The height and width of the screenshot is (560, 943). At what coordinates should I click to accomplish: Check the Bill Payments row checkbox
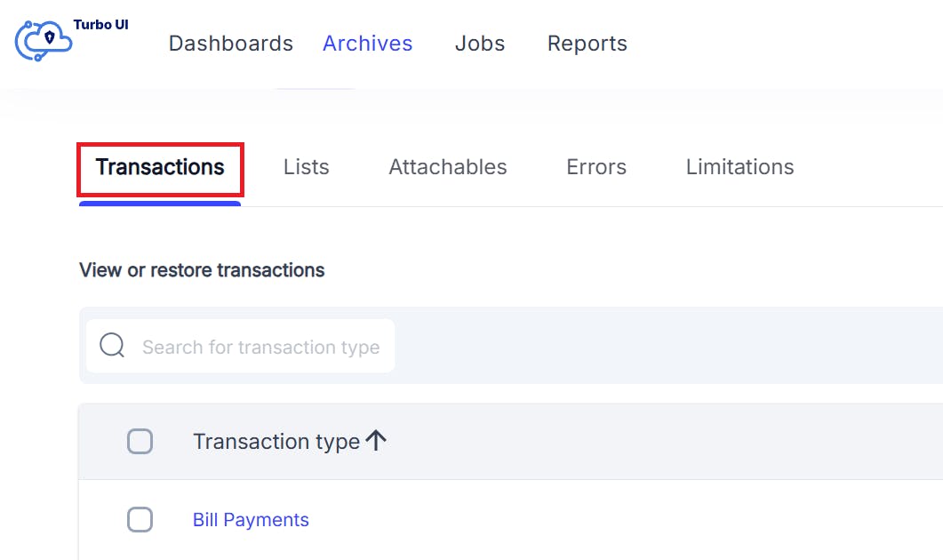point(140,519)
